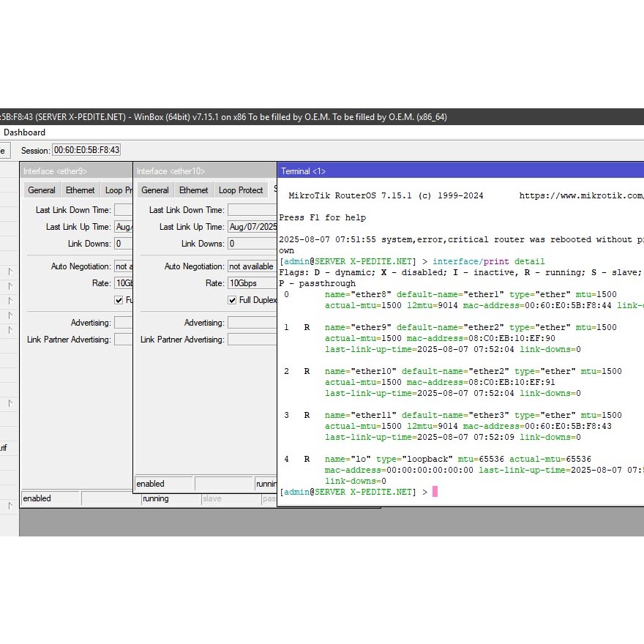644x644 pixels.
Task: Click ether10 Auto Negotiation field
Action: (x=251, y=266)
